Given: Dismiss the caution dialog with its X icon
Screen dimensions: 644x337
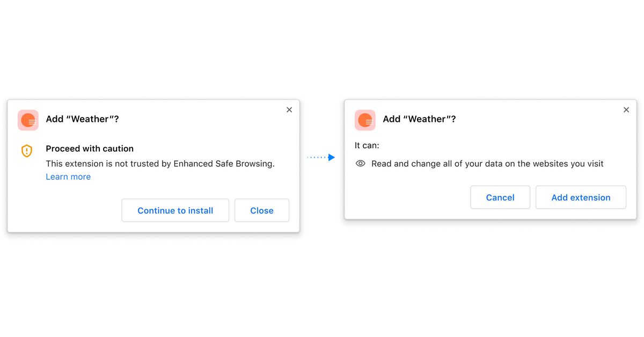Looking at the screenshot, I should (x=289, y=109).
